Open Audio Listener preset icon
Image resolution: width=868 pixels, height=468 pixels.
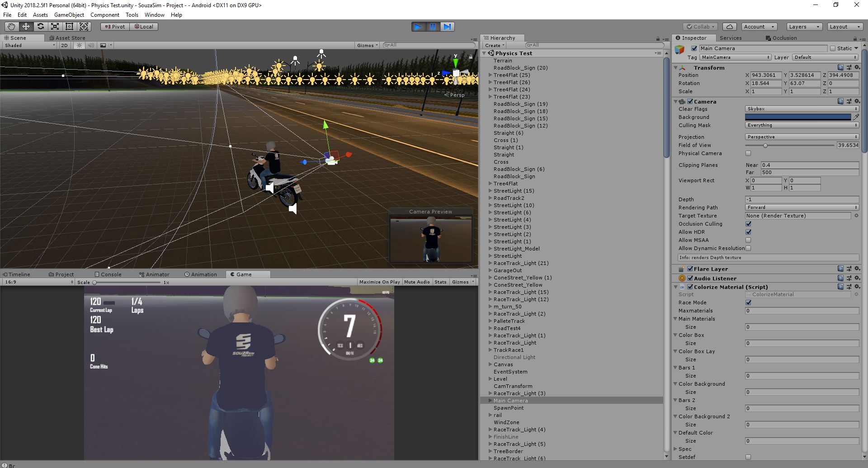849,278
